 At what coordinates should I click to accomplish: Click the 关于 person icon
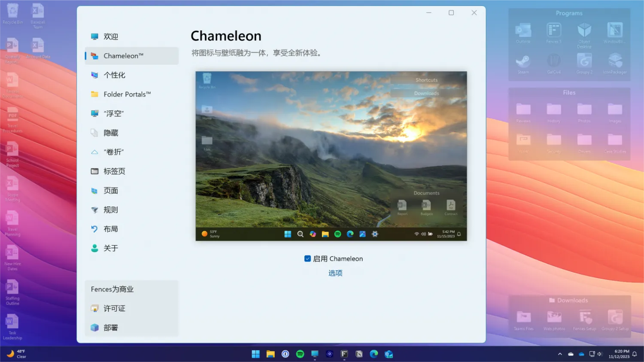point(94,248)
